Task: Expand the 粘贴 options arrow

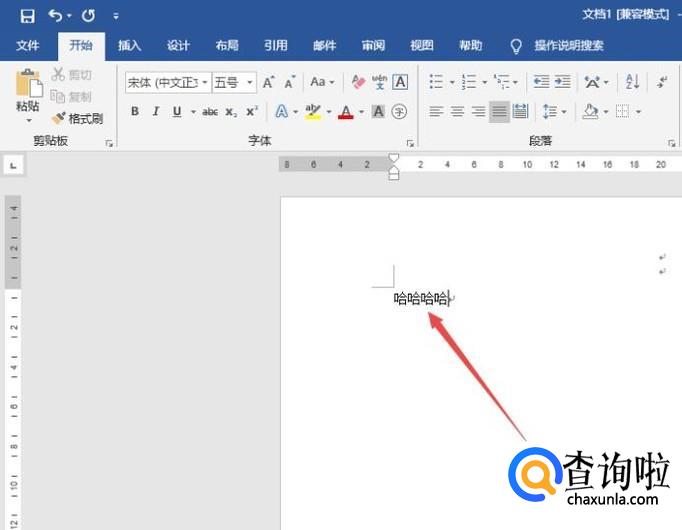Action: click(x=29, y=120)
